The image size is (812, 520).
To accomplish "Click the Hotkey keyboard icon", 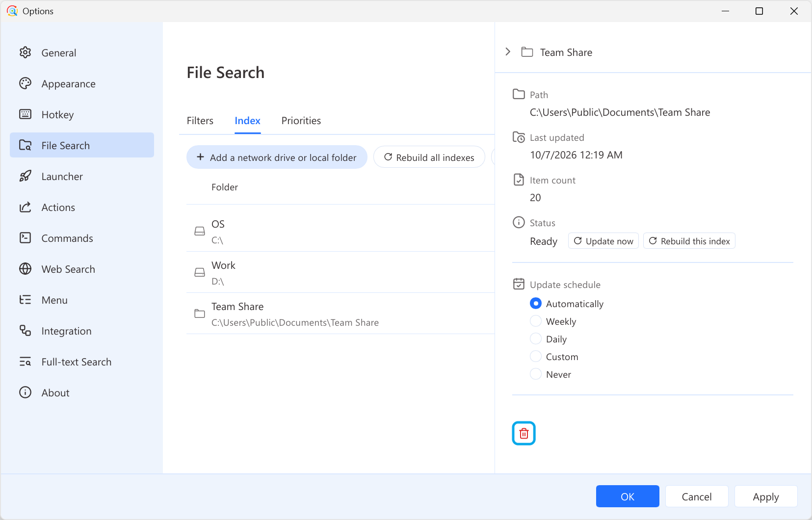I will tap(25, 114).
